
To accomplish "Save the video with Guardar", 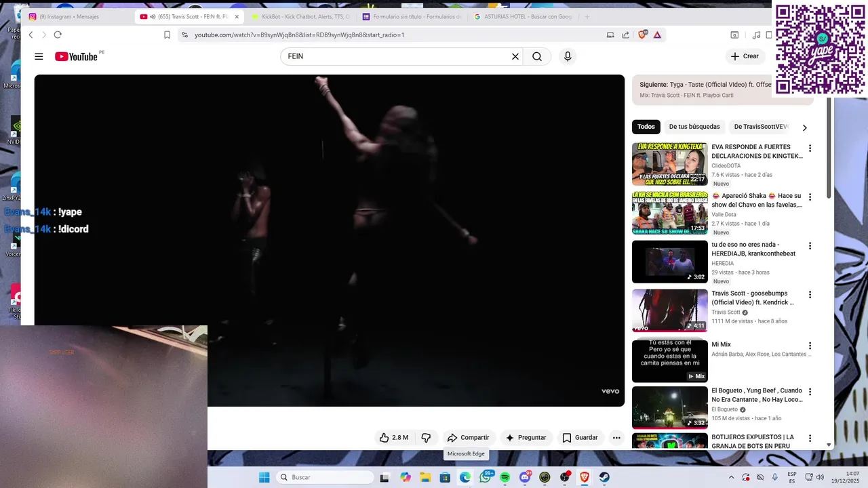I will pos(580,438).
